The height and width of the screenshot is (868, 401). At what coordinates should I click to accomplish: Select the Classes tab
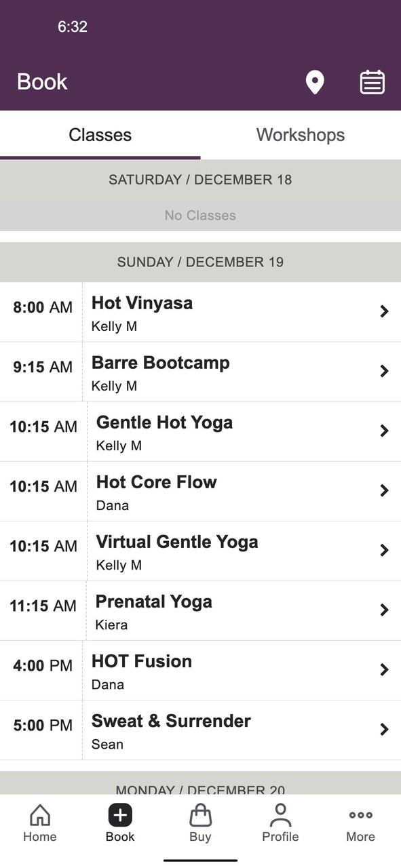point(100,134)
